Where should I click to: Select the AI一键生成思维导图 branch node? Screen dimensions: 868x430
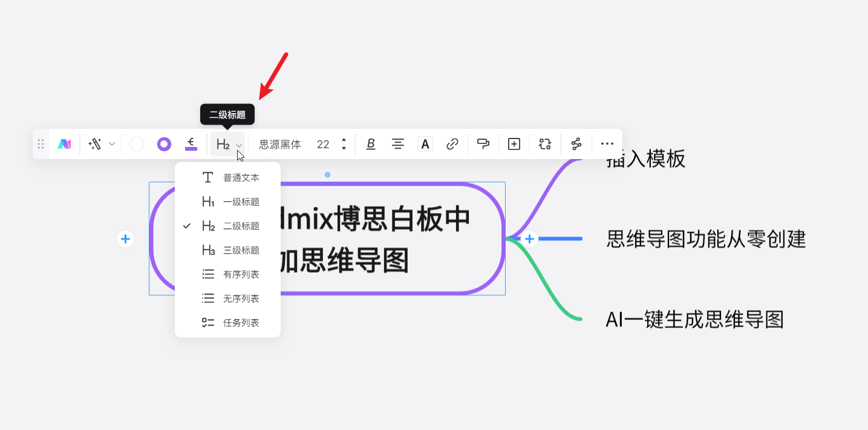click(694, 319)
